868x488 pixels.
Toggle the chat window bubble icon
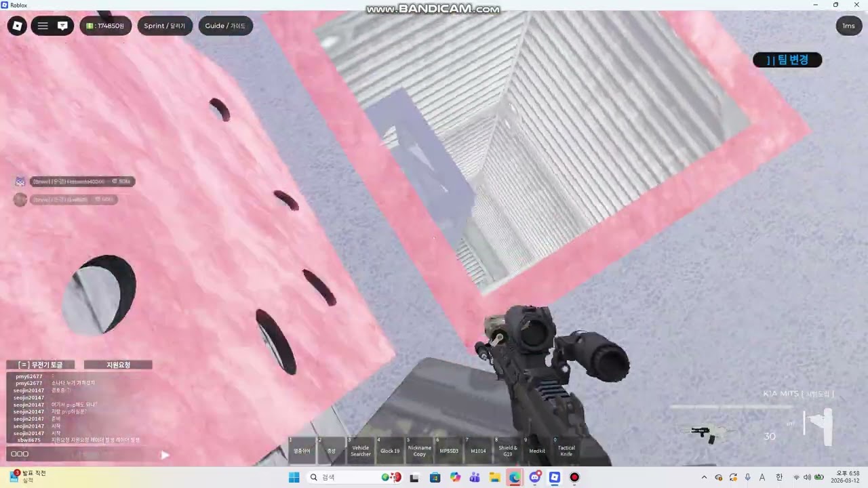click(62, 26)
